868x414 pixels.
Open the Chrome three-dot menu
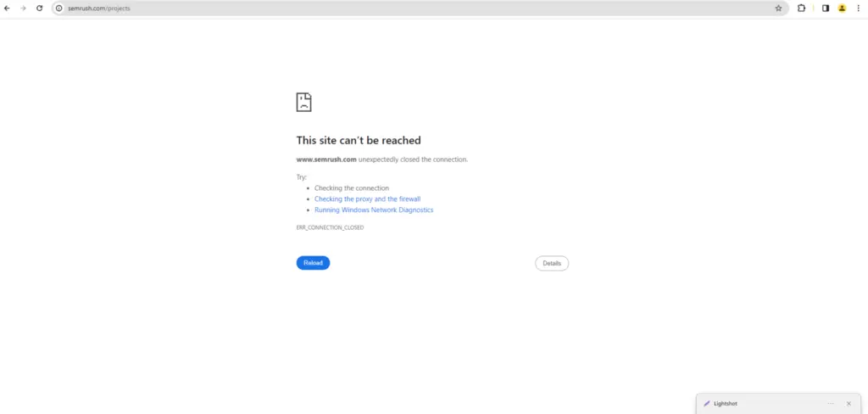pyautogui.click(x=858, y=8)
